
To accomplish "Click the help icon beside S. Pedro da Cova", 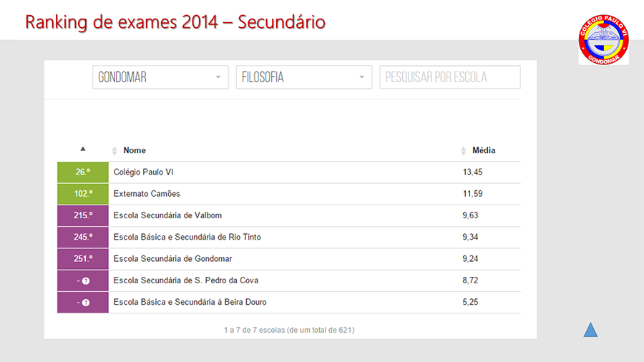I will [x=86, y=280].
